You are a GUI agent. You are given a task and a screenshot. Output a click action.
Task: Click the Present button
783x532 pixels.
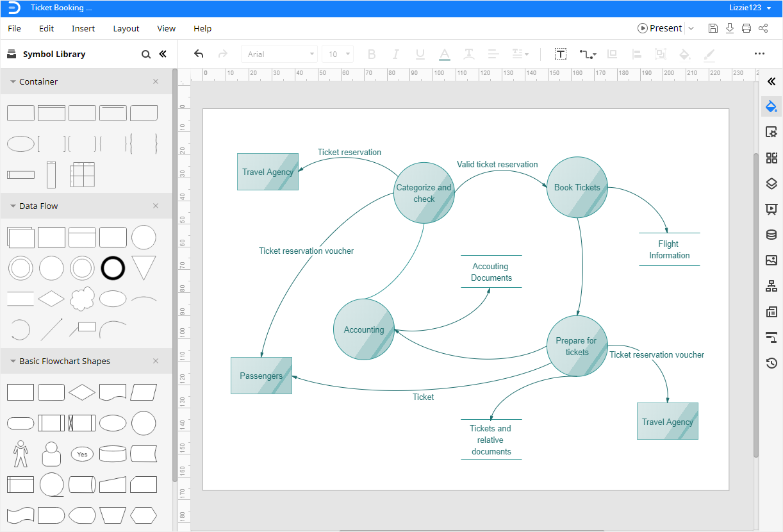coord(660,28)
